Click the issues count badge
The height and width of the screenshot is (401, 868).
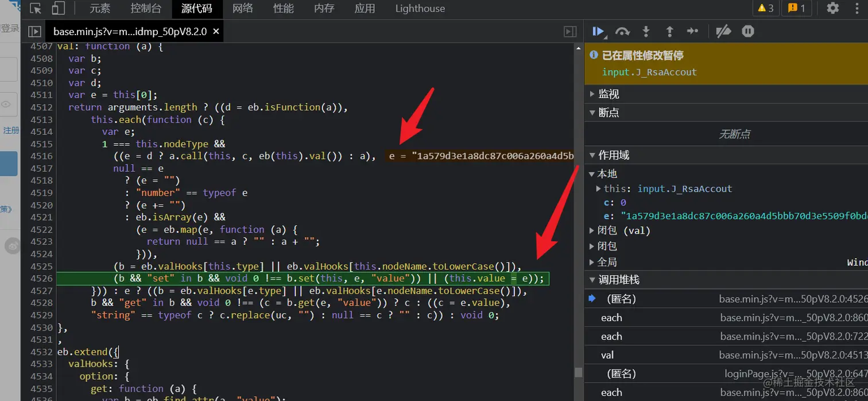tap(796, 8)
